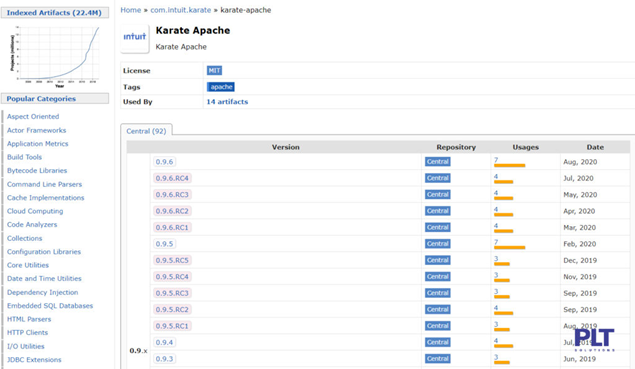Open version 0.9.5.RC4
635x369 pixels.
click(172, 277)
